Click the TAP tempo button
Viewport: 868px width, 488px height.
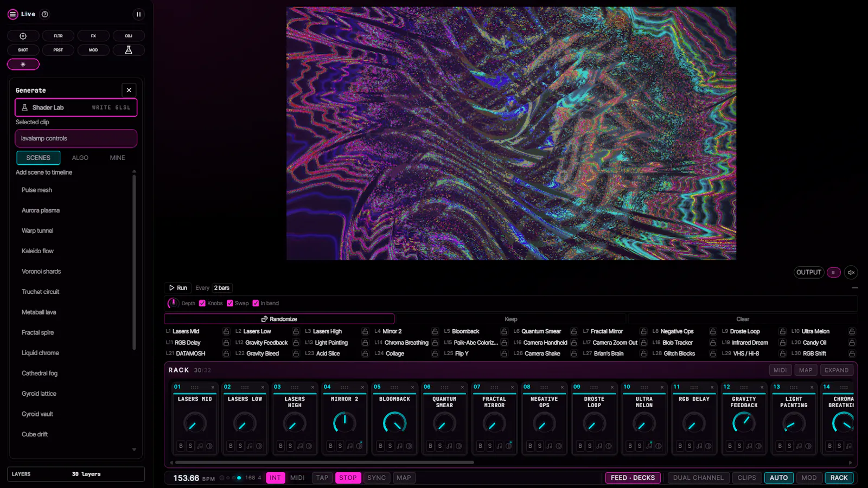(x=322, y=478)
